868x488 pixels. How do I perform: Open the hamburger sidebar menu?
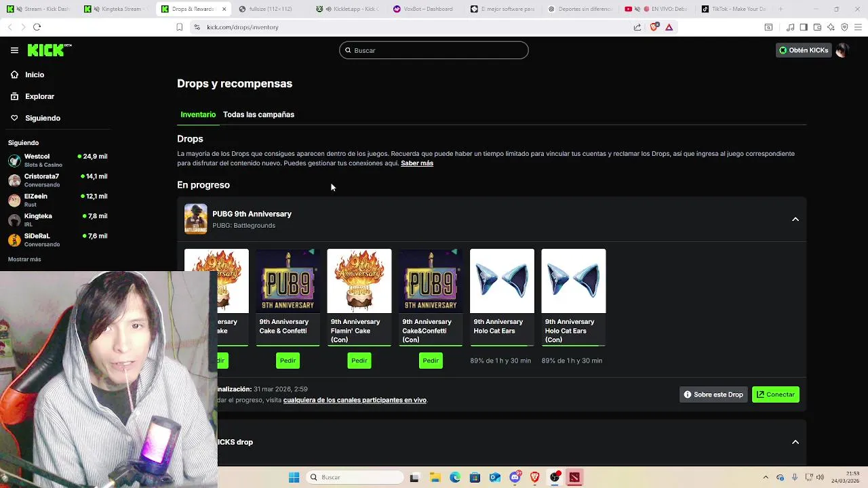coord(14,50)
